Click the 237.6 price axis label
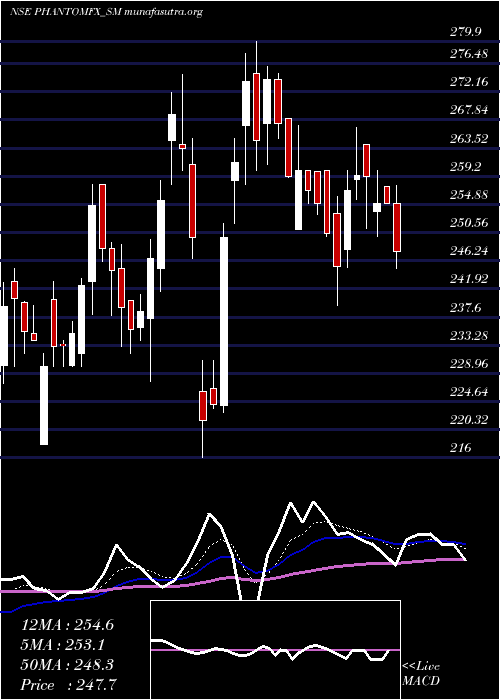This screenshot has height=700, width=500. point(466,308)
